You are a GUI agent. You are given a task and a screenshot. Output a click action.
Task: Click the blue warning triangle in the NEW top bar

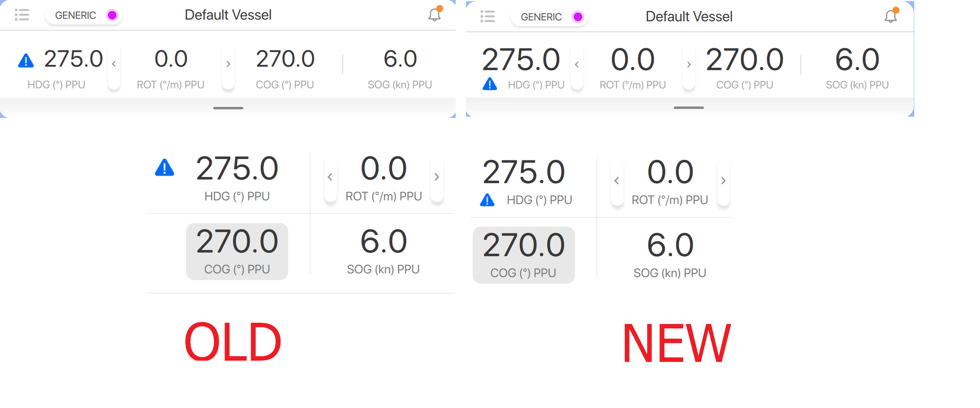(x=490, y=84)
